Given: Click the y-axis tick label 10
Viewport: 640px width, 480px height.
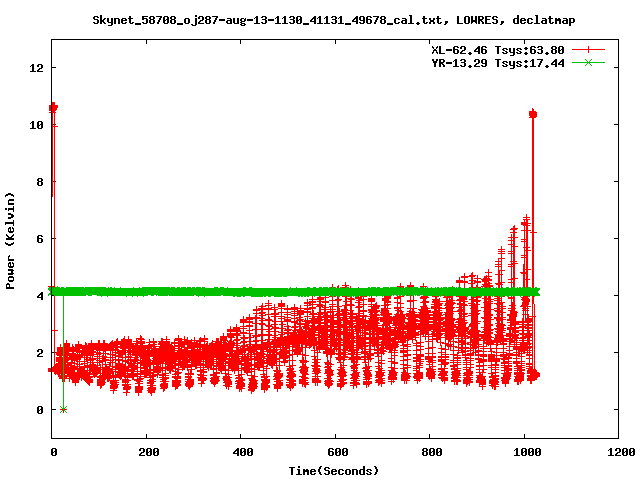Looking at the screenshot, I should click(x=36, y=125).
